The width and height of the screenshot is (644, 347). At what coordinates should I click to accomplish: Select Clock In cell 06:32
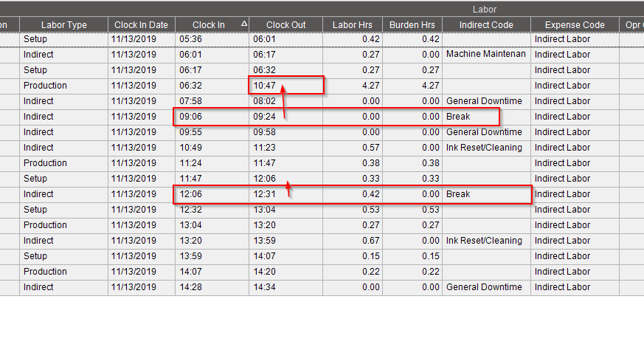212,86
